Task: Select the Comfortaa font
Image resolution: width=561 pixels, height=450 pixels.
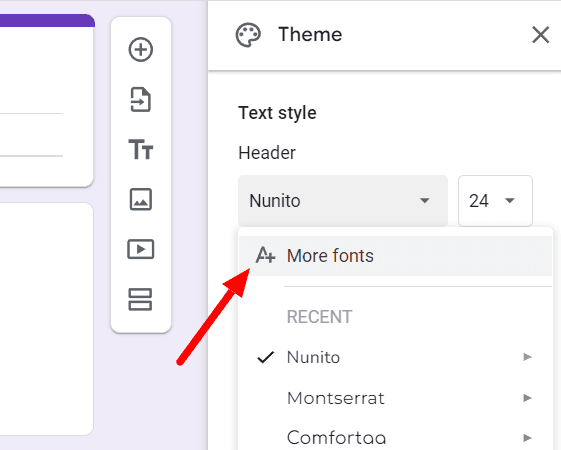Action: [395, 437]
